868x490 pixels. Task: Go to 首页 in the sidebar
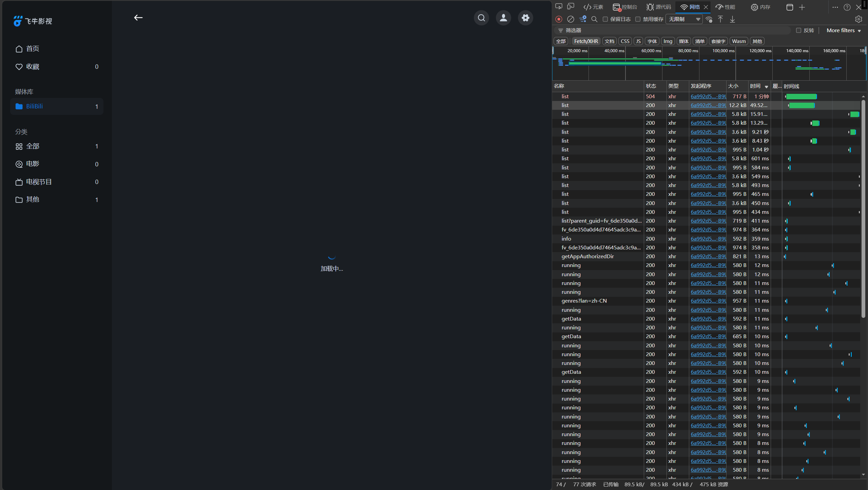[57, 48]
